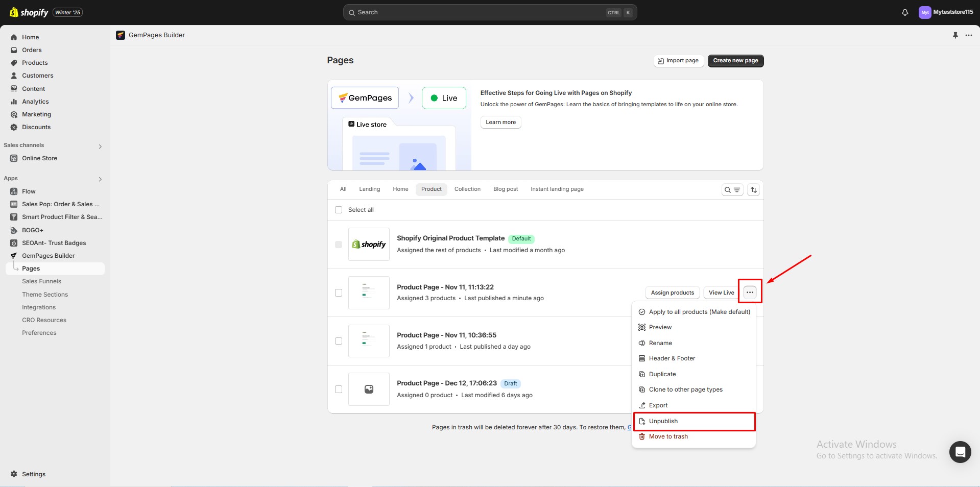The image size is (980, 487).
Task: Open the Analytics sidebar icon
Action: (x=14, y=102)
